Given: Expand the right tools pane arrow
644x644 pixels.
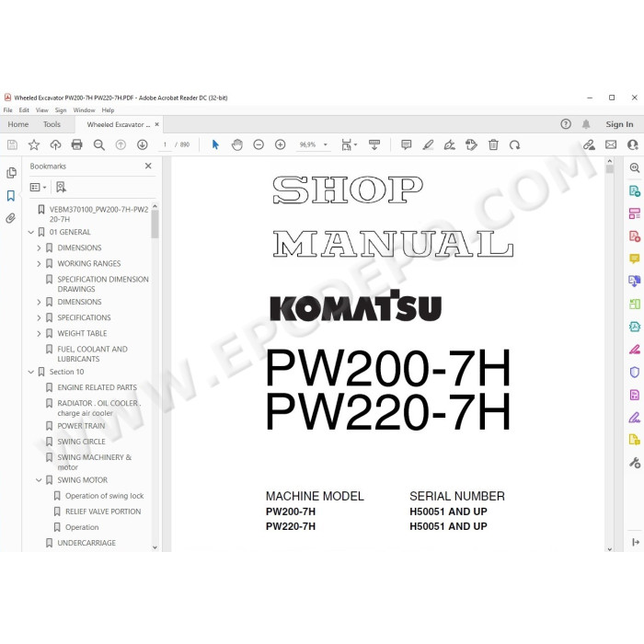Looking at the screenshot, I should [636, 542].
